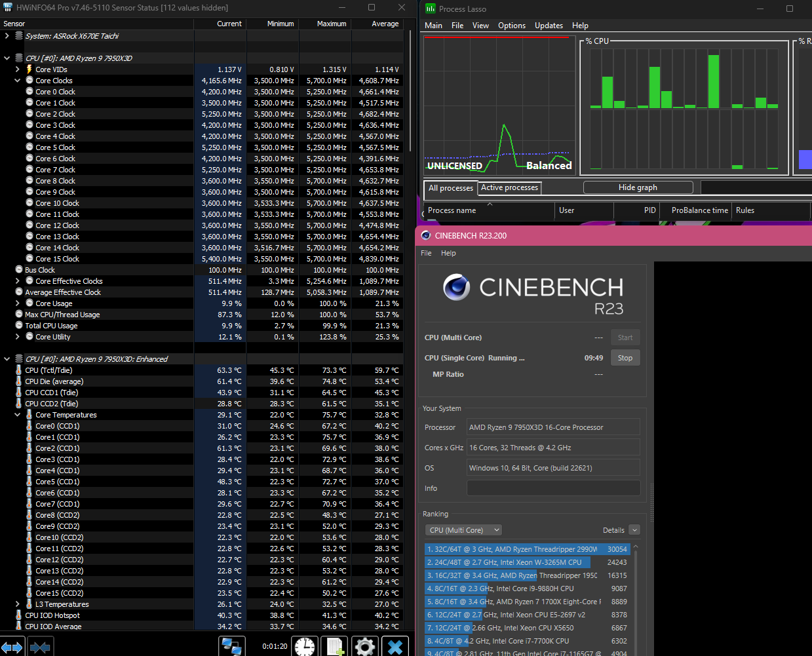This screenshot has height=656, width=812.
Task: Click the Average column header in HWiNFO
Action: point(377,24)
